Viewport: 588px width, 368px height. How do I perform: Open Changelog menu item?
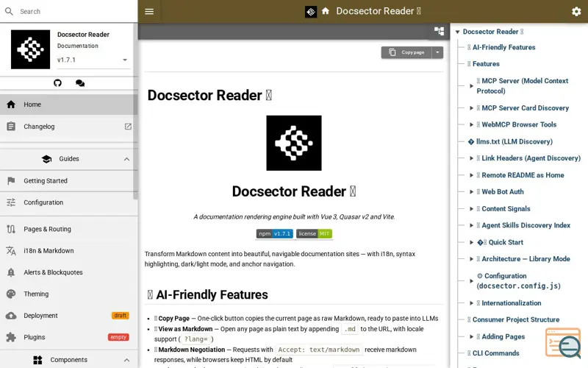(68, 127)
